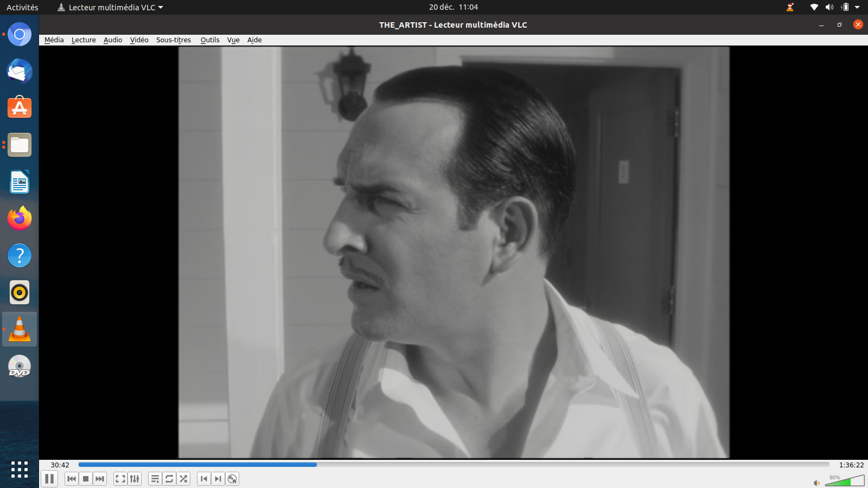Open the DVD menu button
Viewport: 868px width, 488px height.
point(232,479)
